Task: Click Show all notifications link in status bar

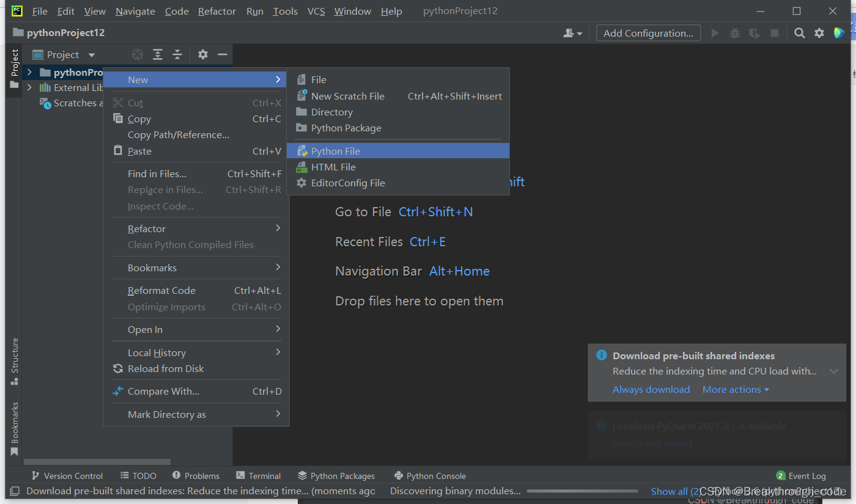Action: pos(676,491)
